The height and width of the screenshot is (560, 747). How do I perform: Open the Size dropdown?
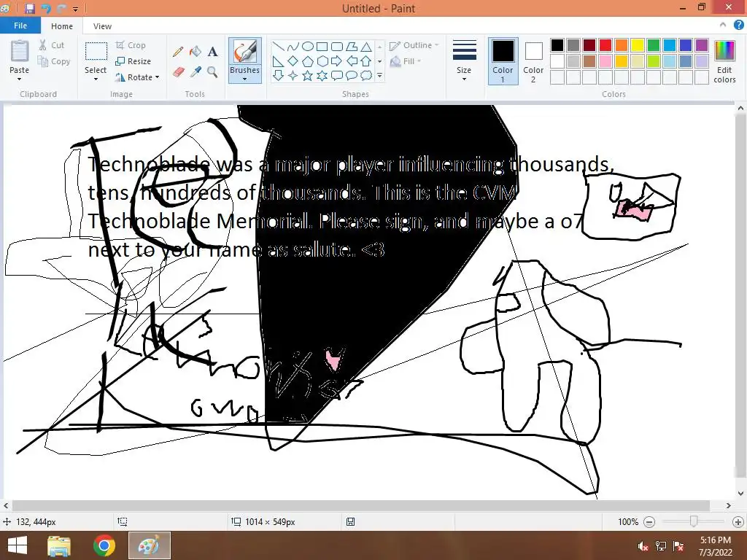point(464,61)
